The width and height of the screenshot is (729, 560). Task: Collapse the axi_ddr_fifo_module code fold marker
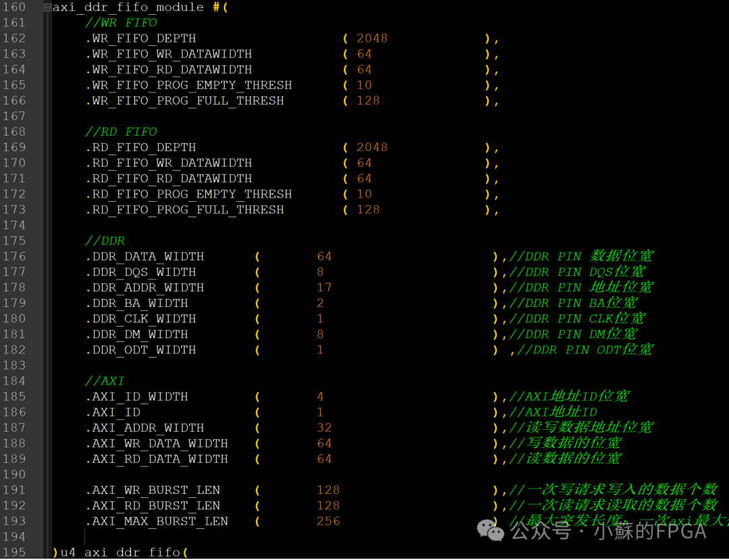pyautogui.click(x=47, y=7)
